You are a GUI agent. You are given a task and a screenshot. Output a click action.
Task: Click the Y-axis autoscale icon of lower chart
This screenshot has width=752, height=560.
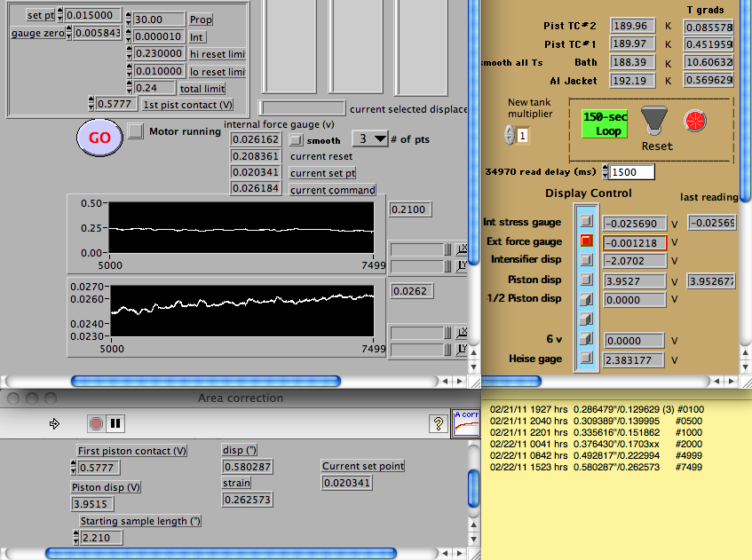pos(463,350)
